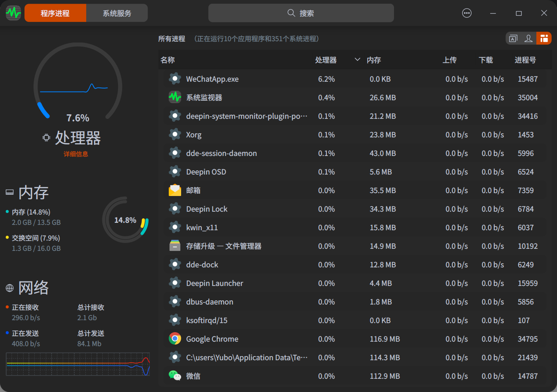
Task: Sort processes by 下载 column
Action: pyautogui.click(x=486, y=60)
